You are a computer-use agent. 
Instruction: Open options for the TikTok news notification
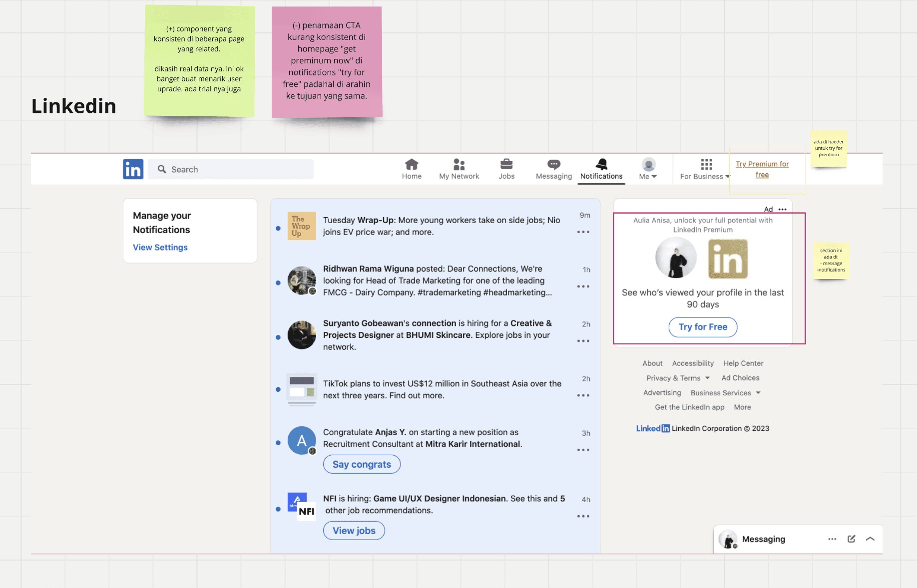[x=583, y=395]
